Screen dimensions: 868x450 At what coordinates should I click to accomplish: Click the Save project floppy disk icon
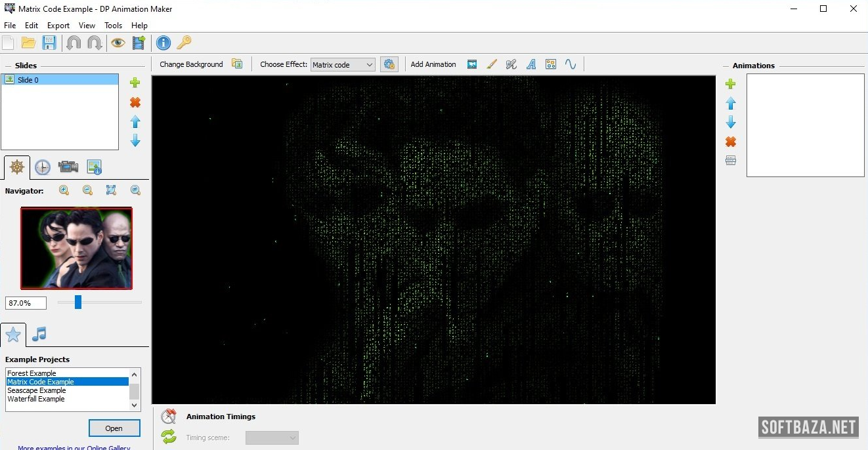49,43
